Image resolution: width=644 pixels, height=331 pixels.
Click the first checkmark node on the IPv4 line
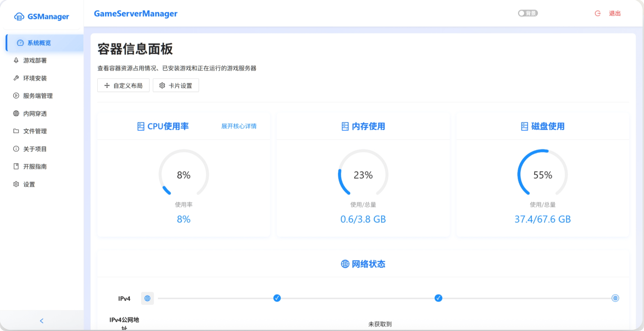277,298
